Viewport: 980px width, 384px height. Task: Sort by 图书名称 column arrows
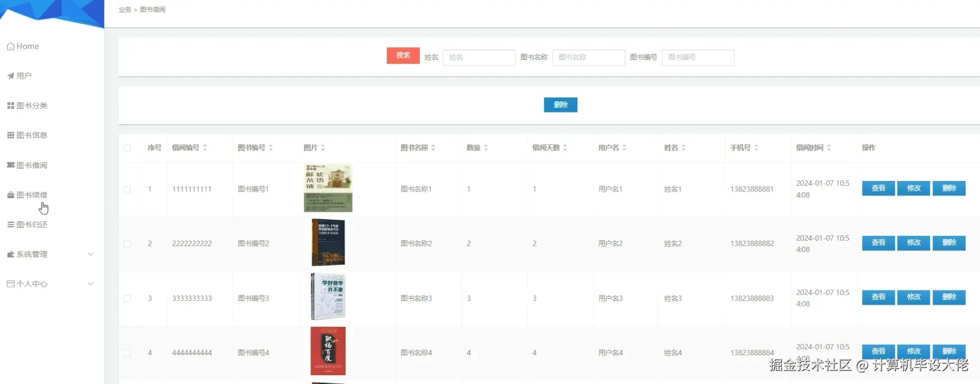pyautogui.click(x=433, y=148)
